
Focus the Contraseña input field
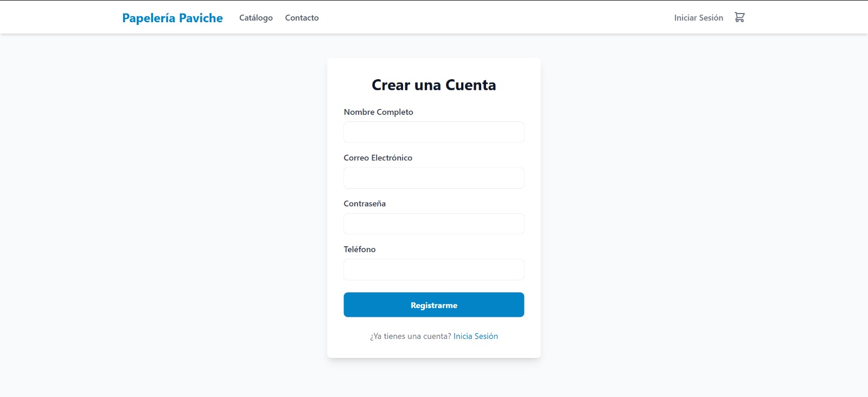(x=434, y=223)
